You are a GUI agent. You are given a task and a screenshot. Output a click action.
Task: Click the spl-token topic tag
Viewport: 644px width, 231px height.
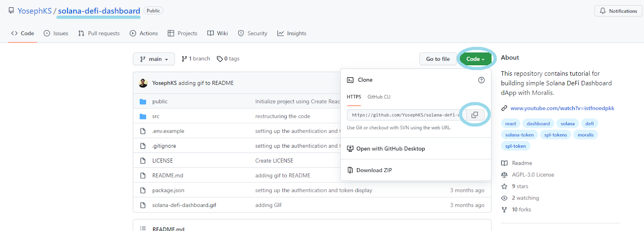516,146
